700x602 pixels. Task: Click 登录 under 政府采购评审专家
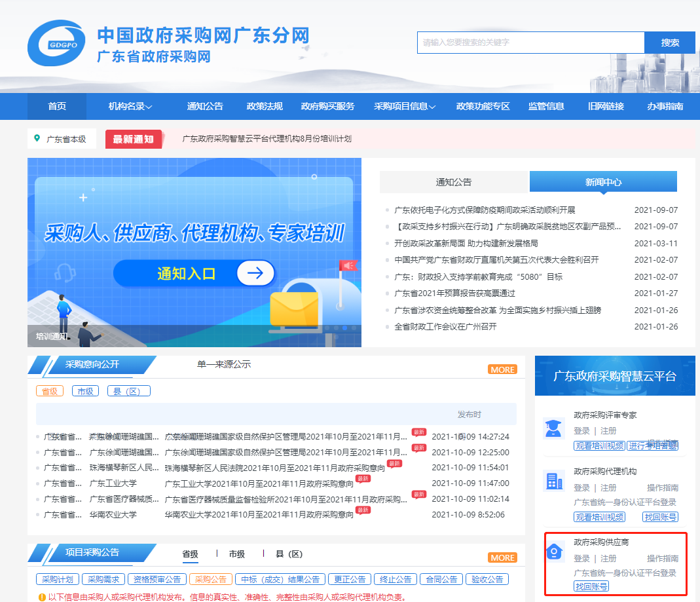581,431
